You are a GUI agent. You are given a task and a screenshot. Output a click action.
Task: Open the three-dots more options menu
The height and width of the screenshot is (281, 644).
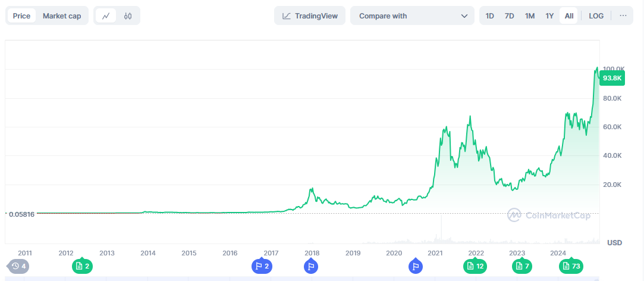click(x=623, y=15)
